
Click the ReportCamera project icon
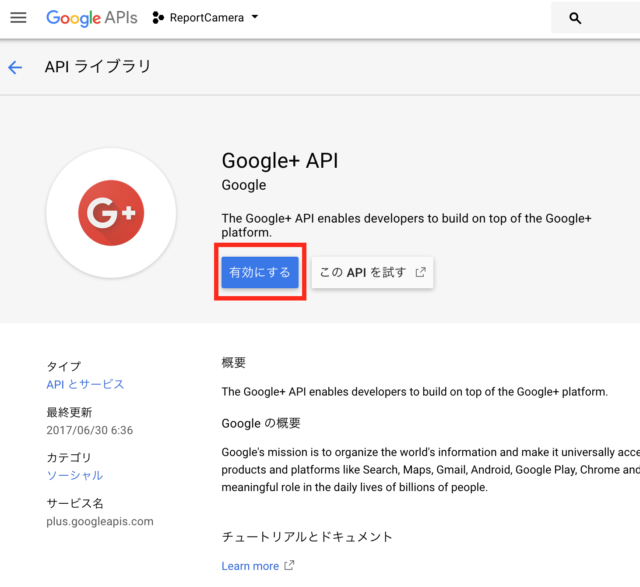(x=158, y=18)
